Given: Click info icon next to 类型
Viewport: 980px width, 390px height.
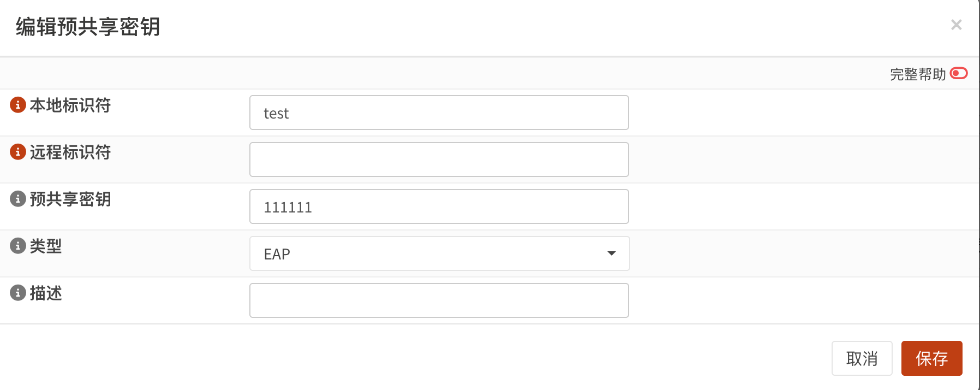Looking at the screenshot, I should 18,246.
